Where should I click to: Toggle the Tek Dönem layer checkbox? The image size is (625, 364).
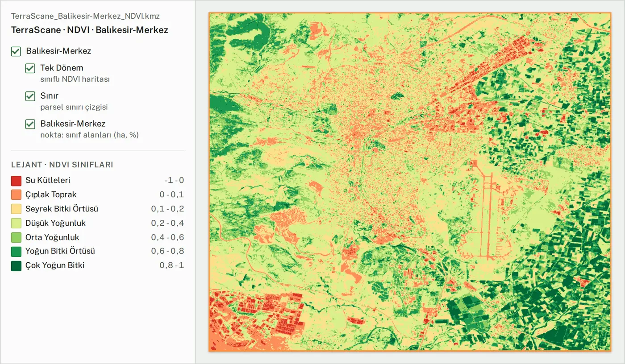point(30,68)
